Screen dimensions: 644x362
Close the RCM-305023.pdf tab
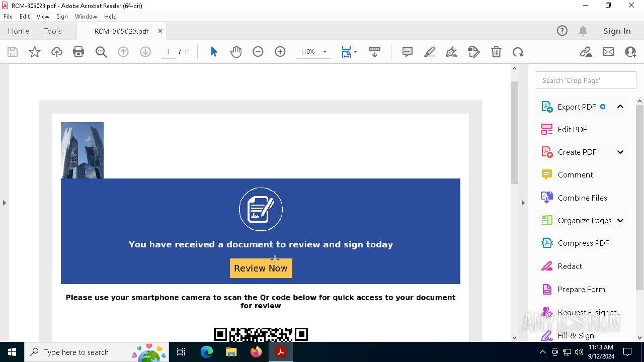click(160, 31)
